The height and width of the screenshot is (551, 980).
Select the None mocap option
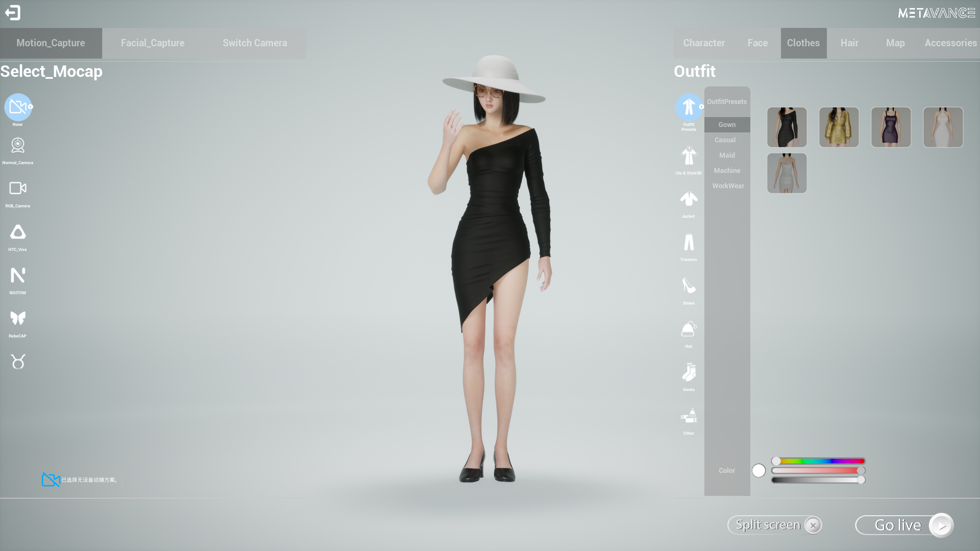pyautogui.click(x=18, y=107)
